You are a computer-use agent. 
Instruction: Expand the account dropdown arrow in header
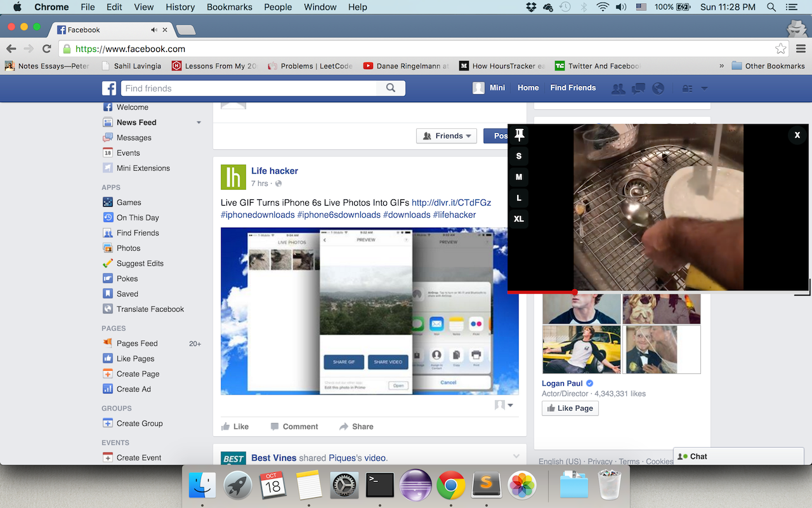[x=704, y=88]
